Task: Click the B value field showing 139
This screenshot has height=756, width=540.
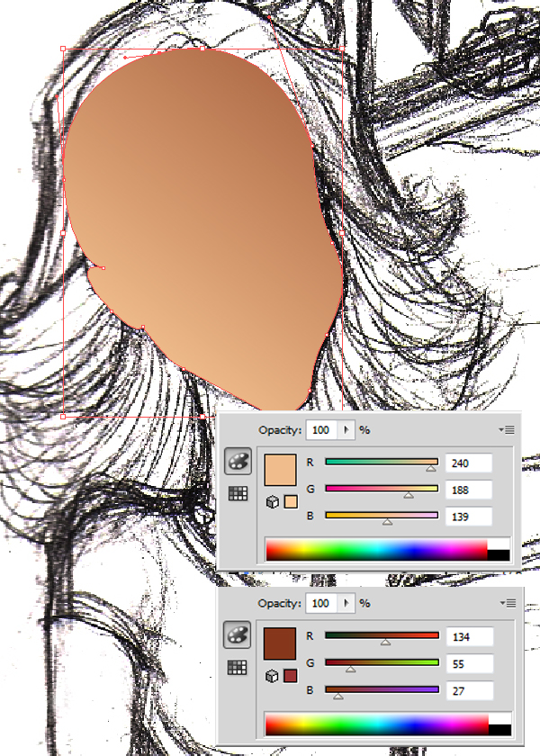Action: (x=469, y=517)
